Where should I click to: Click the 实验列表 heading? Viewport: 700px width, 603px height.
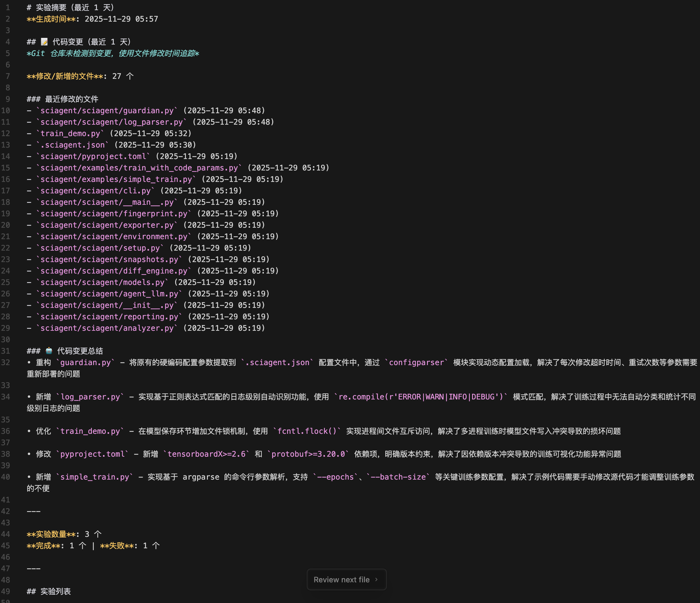click(x=55, y=591)
